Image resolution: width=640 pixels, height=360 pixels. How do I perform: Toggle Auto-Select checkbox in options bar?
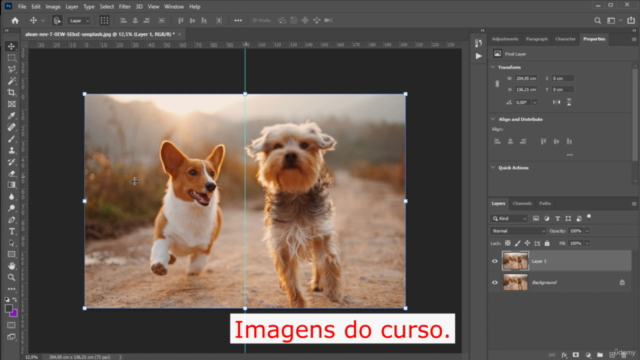57,20
